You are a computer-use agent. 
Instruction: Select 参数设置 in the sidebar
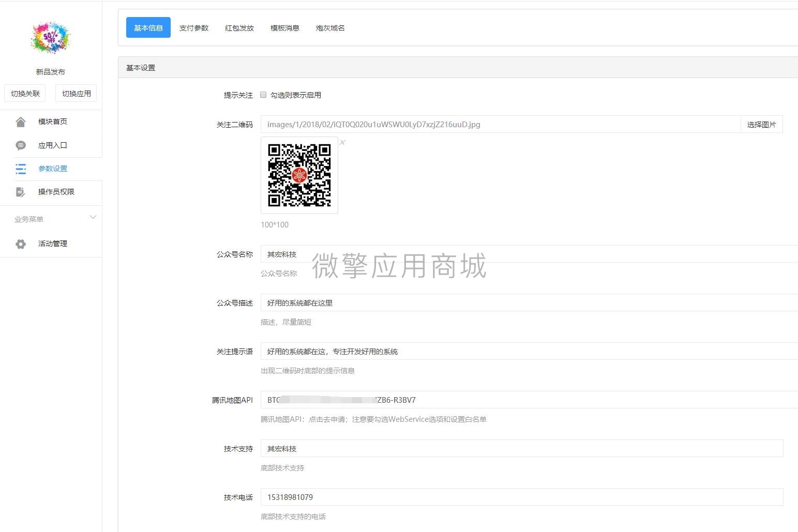[x=53, y=169]
